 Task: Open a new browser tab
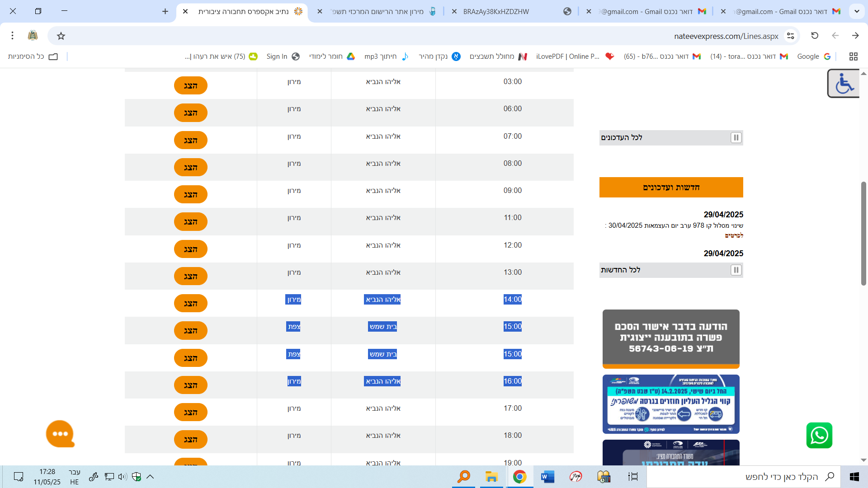[165, 11]
